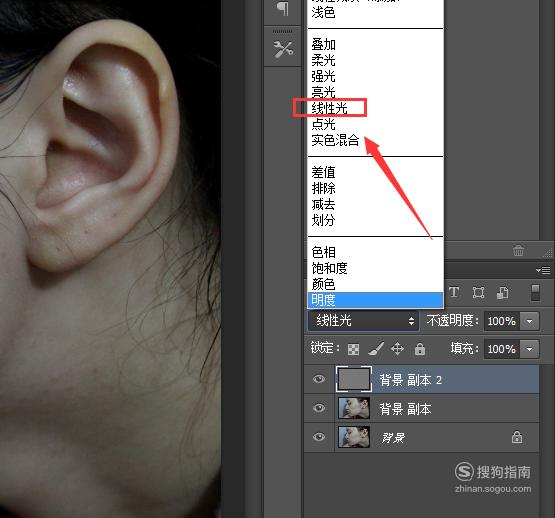Select the italic 背景 layer name

coord(393,438)
